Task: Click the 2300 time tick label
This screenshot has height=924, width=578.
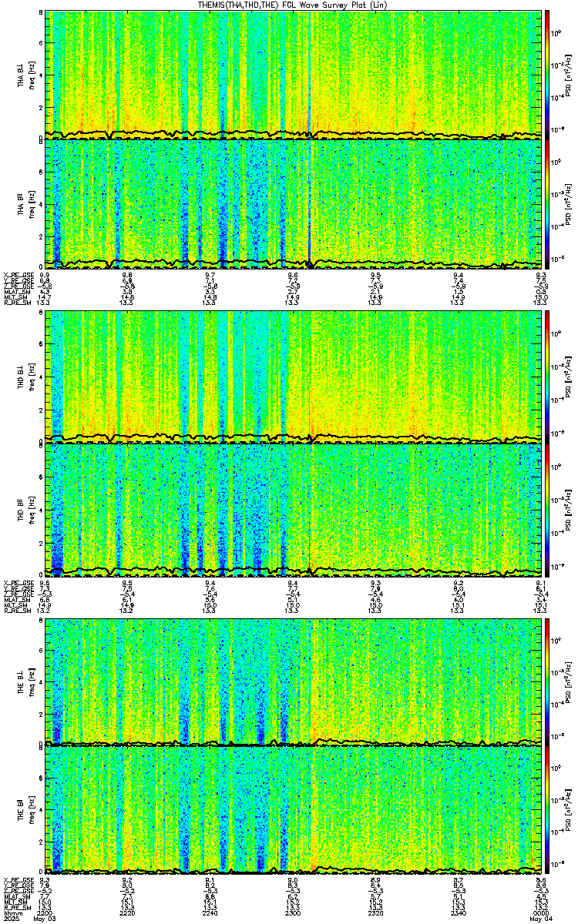Action: click(294, 912)
